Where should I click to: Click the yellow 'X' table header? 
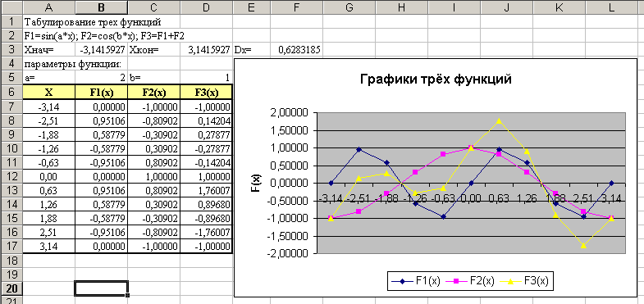click(x=49, y=92)
